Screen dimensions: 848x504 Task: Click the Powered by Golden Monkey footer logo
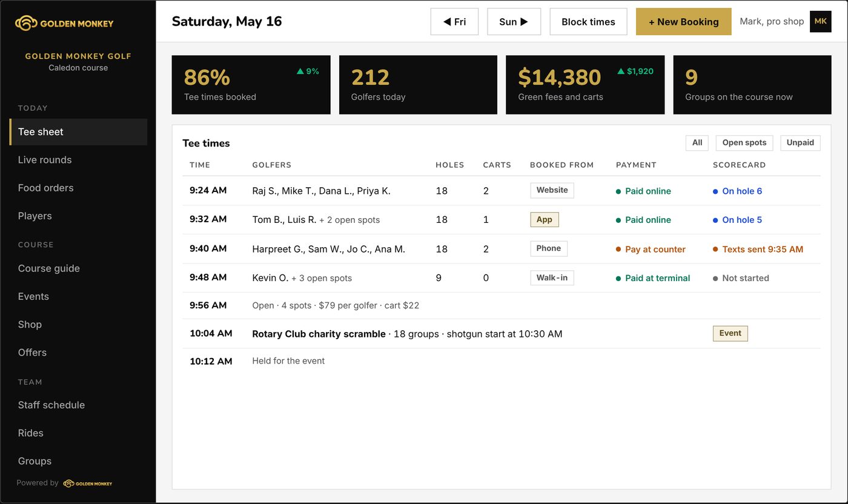tap(88, 483)
